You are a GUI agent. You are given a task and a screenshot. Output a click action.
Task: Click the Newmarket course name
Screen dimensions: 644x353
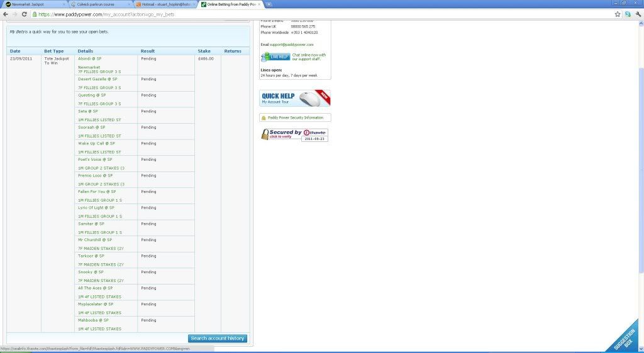(x=89, y=67)
